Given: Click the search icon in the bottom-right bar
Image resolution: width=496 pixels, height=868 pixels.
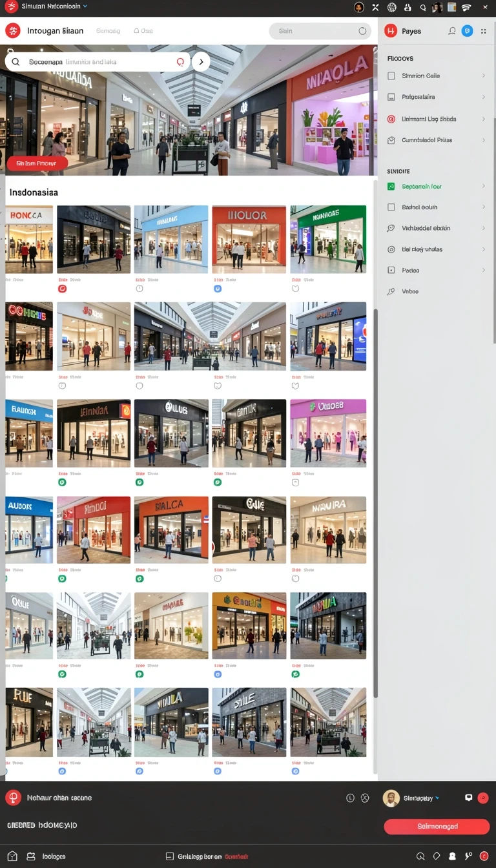Looking at the screenshot, I should [x=421, y=856].
